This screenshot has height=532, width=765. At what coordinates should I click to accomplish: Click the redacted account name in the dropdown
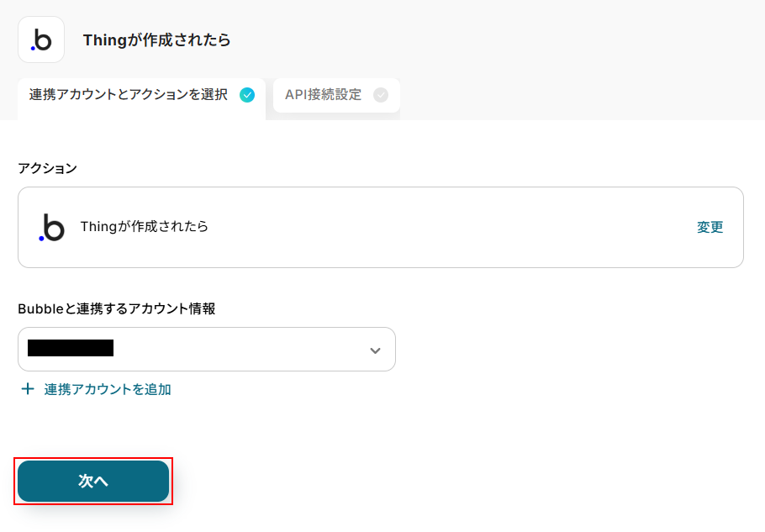point(71,348)
